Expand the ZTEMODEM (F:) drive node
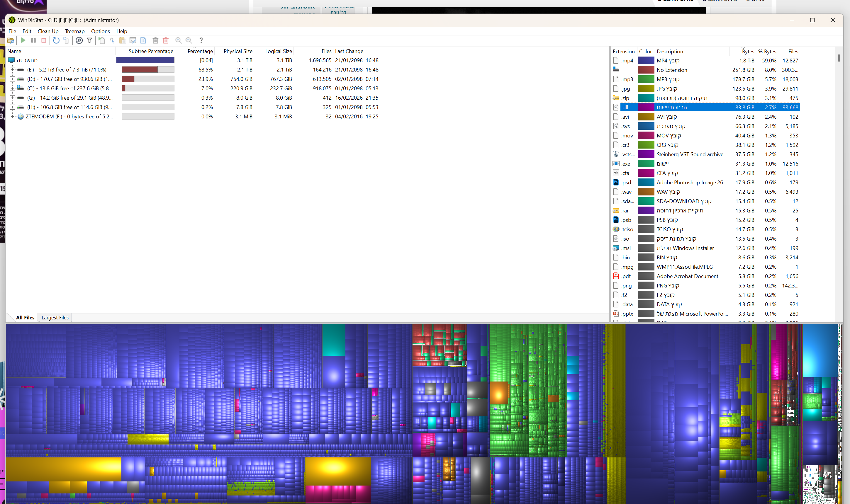850x504 pixels. 12,117
